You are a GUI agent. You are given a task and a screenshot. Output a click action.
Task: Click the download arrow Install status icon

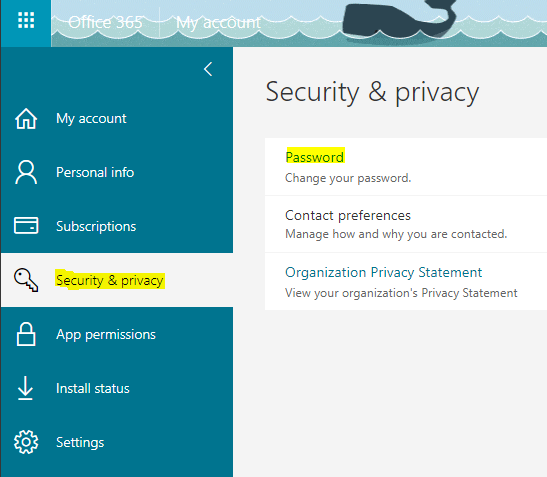(25, 388)
